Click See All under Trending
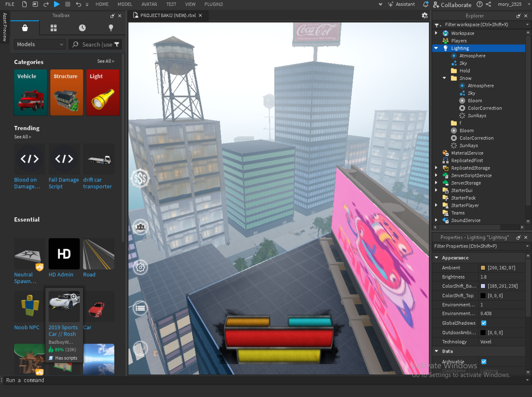The image size is (532, 397). click(23, 137)
